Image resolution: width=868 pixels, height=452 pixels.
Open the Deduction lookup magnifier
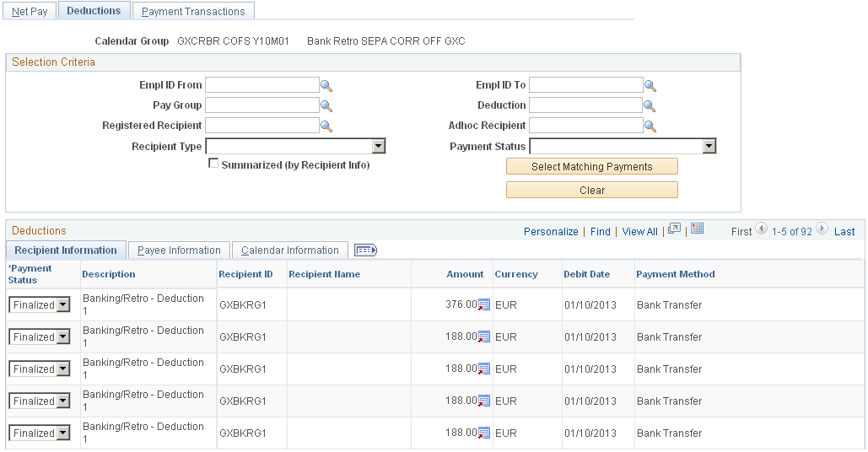(650, 105)
